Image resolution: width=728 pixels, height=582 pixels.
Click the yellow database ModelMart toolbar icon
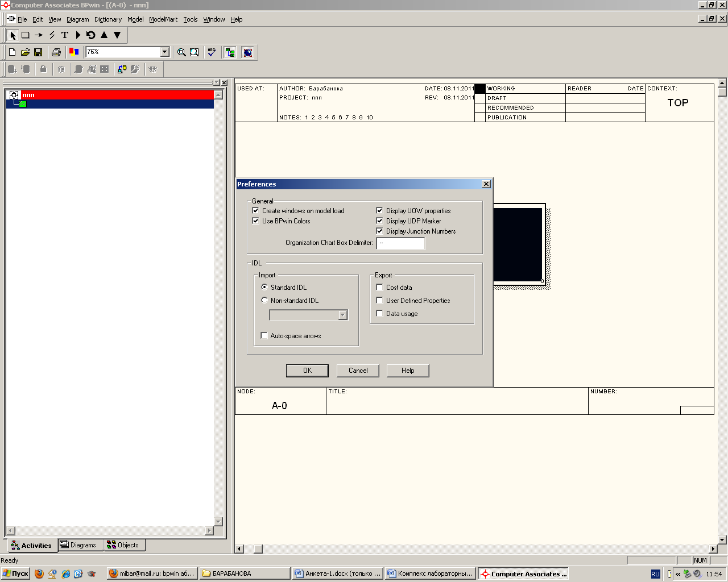[x=122, y=69]
